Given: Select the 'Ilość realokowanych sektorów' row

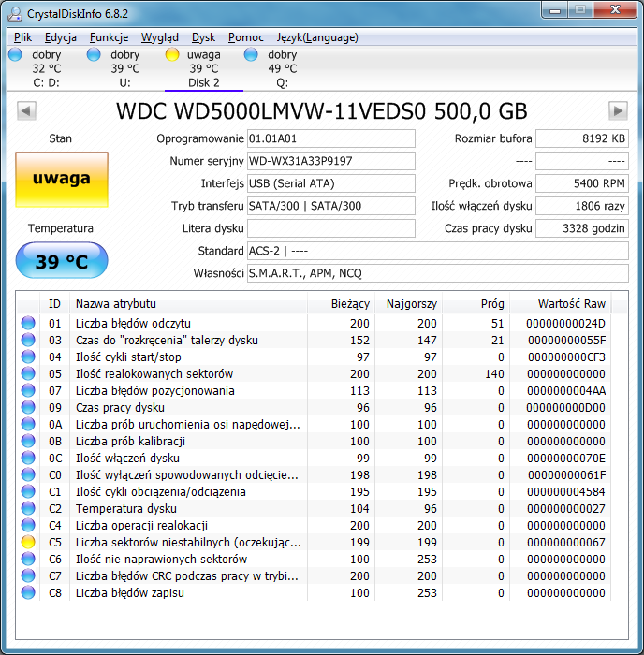Looking at the screenshot, I should (x=187, y=374).
